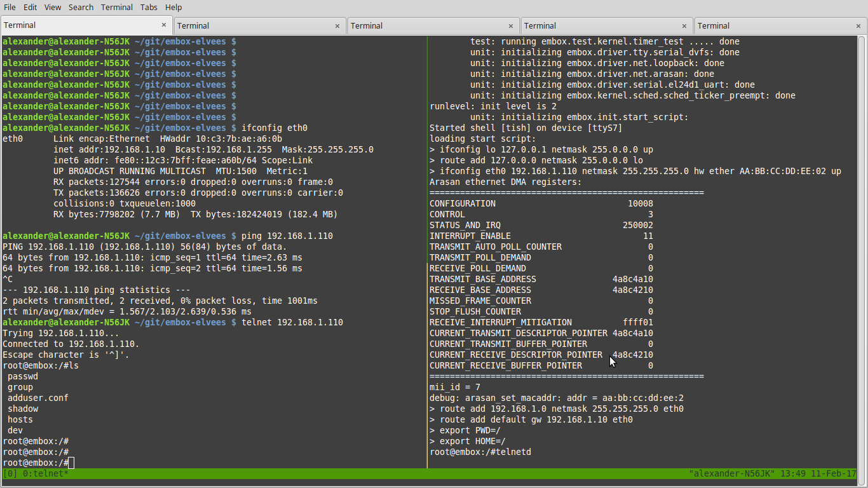Click 'Arasan ethernet DMA registers:' heading
The image size is (868, 488).
coord(506,182)
